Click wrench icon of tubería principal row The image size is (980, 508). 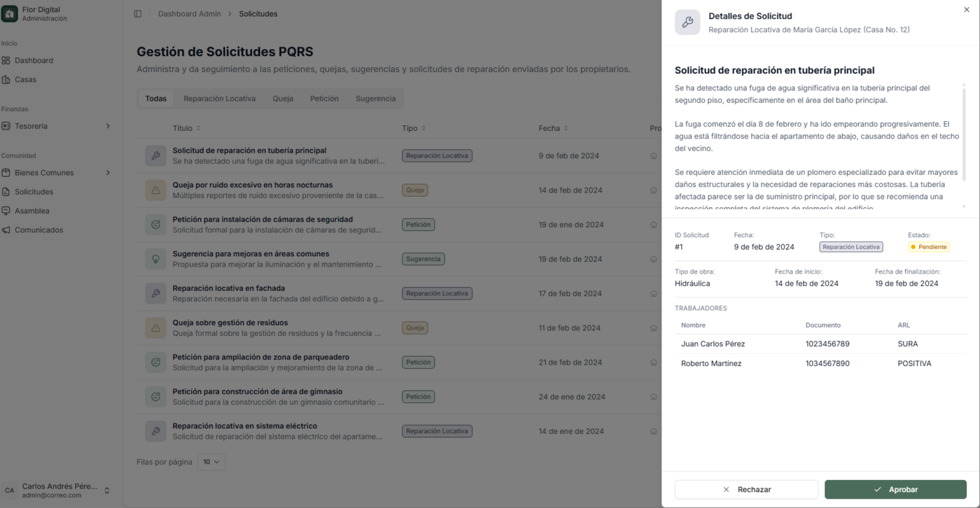tap(155, 155)
